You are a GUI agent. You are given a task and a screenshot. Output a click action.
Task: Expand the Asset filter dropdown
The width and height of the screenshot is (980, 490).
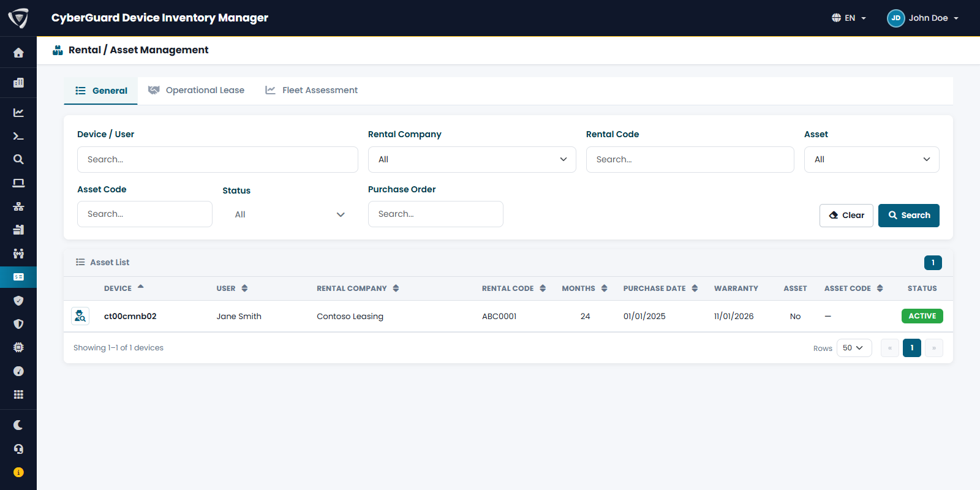[872, 159]
